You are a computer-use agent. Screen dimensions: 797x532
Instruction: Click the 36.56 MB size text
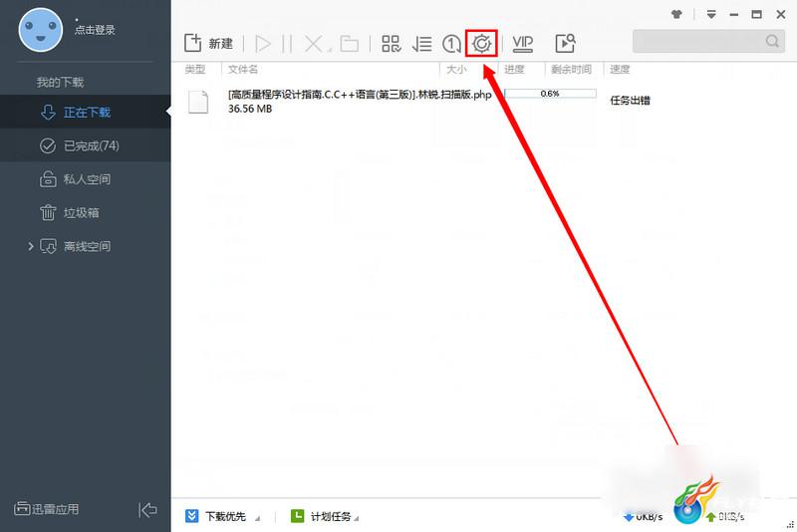[x=250, y=109]
